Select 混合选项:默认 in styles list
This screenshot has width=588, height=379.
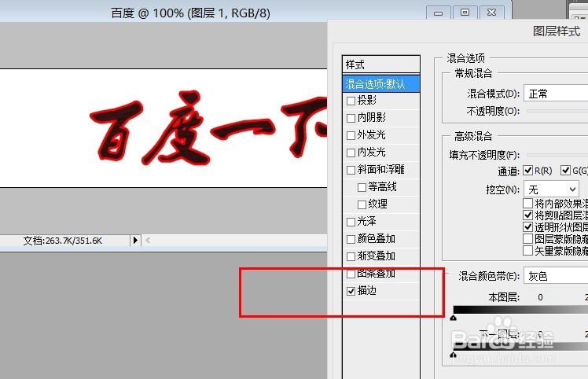[381, 84]
